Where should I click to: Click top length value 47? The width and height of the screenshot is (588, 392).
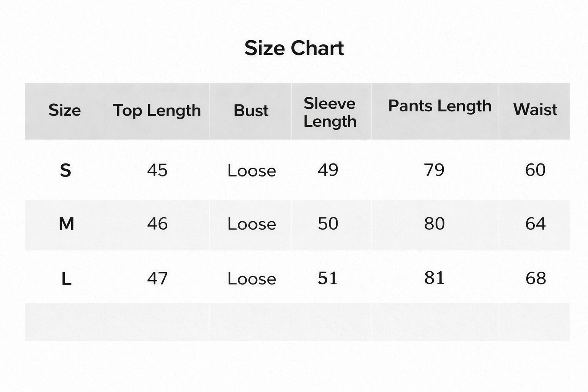[x=157, y=278]
